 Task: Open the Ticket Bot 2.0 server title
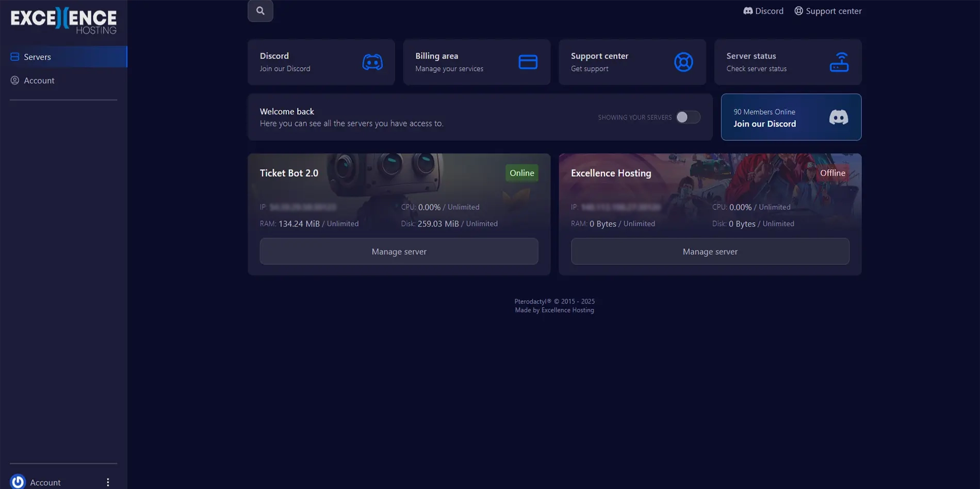click(289, 173)
